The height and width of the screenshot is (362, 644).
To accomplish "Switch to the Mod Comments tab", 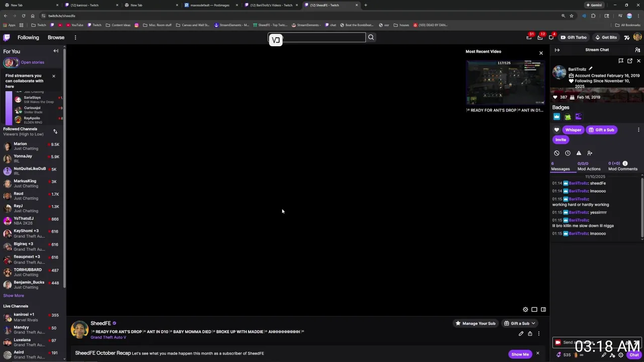I will point(623,166).
